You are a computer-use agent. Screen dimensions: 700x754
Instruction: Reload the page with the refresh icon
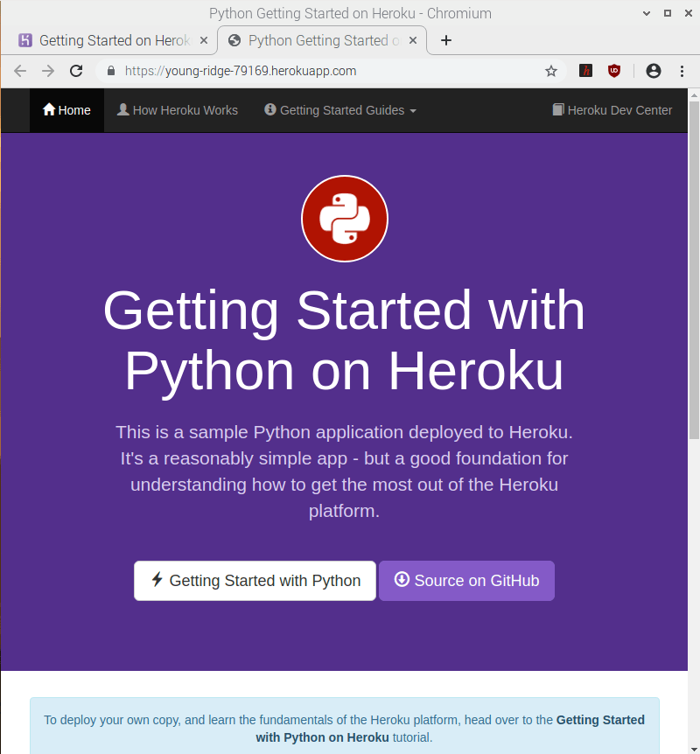[x=76, y=71]
